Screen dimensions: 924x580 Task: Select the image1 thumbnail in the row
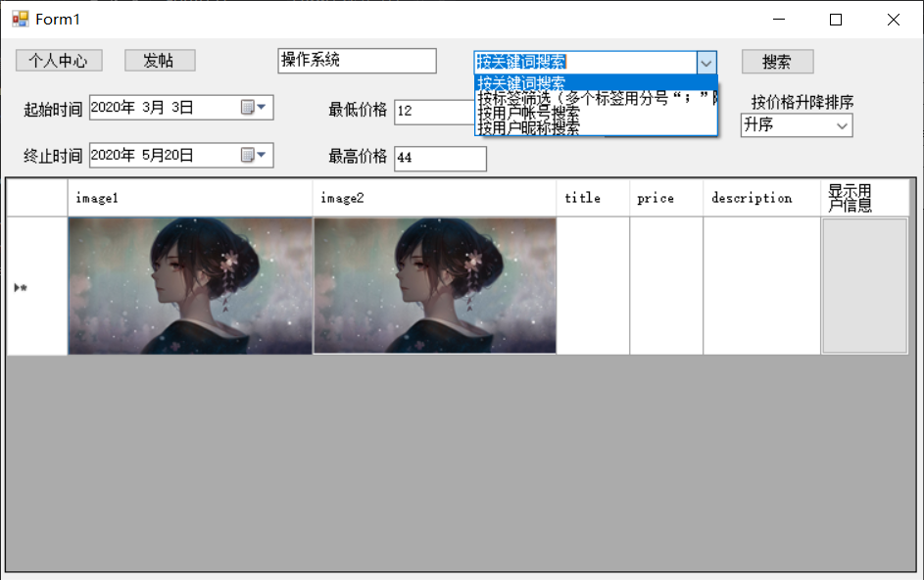[x=190, y=286]
